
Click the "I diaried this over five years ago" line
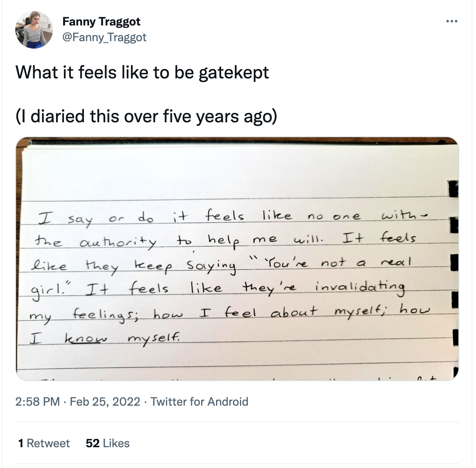146,116
